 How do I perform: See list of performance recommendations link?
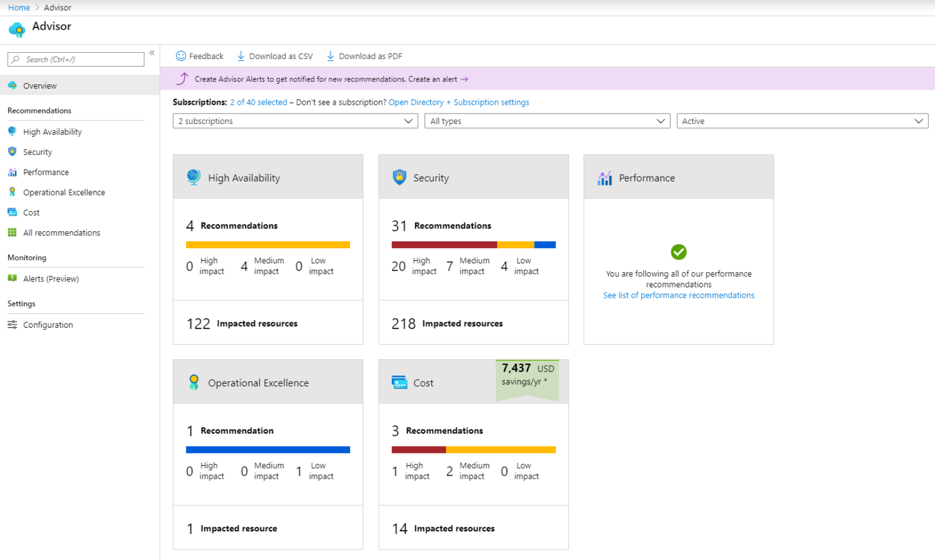tap(679, 296)
